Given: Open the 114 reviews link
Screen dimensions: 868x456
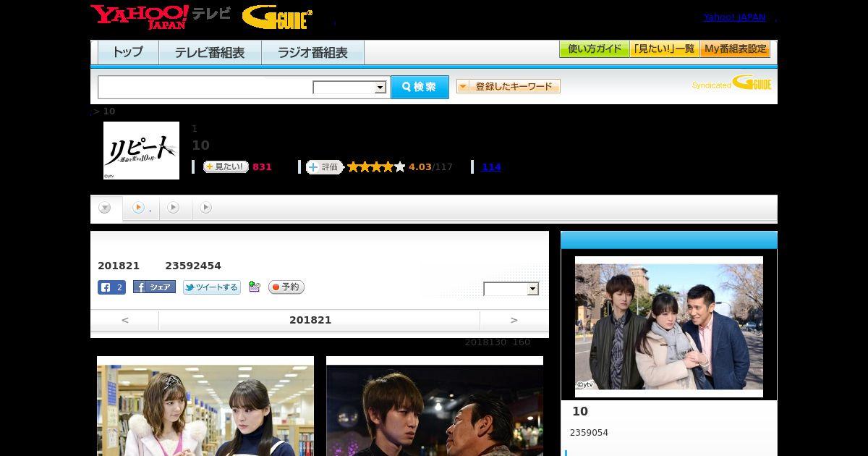Looking at the screenshot, I should click(x=491, y=167).
